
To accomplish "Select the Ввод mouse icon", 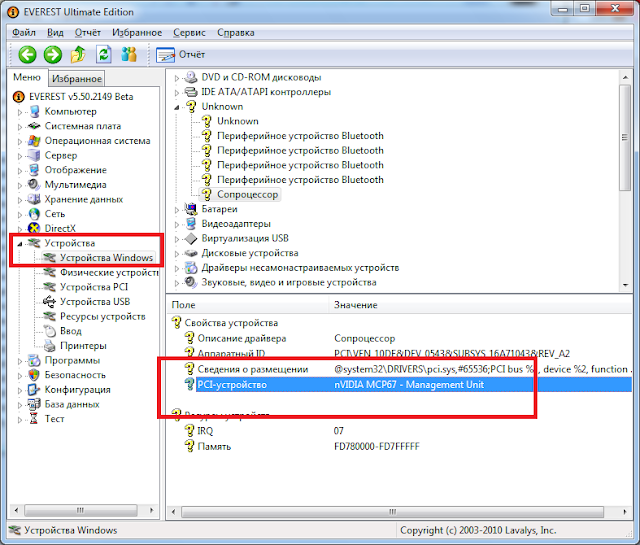I will point(49,331).
